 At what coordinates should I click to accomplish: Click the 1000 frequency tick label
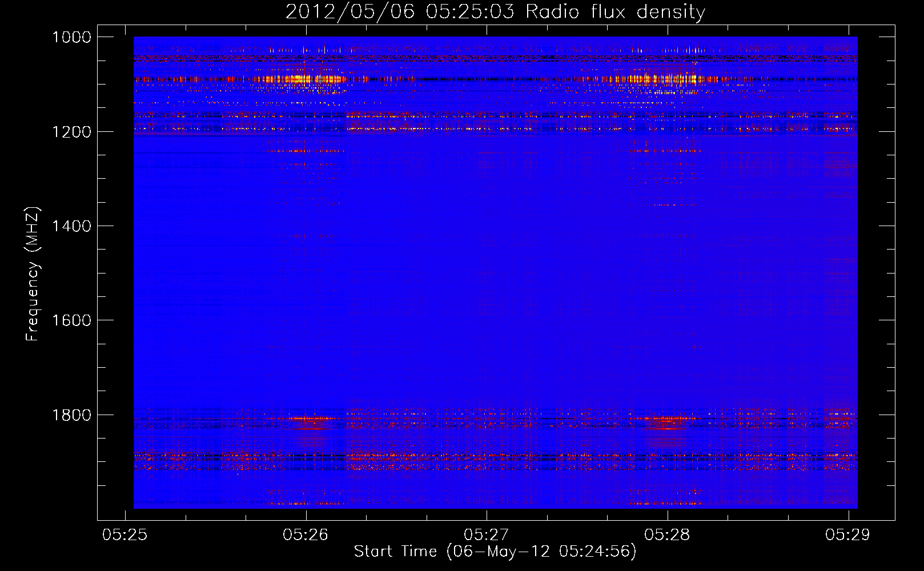(72, 37)
